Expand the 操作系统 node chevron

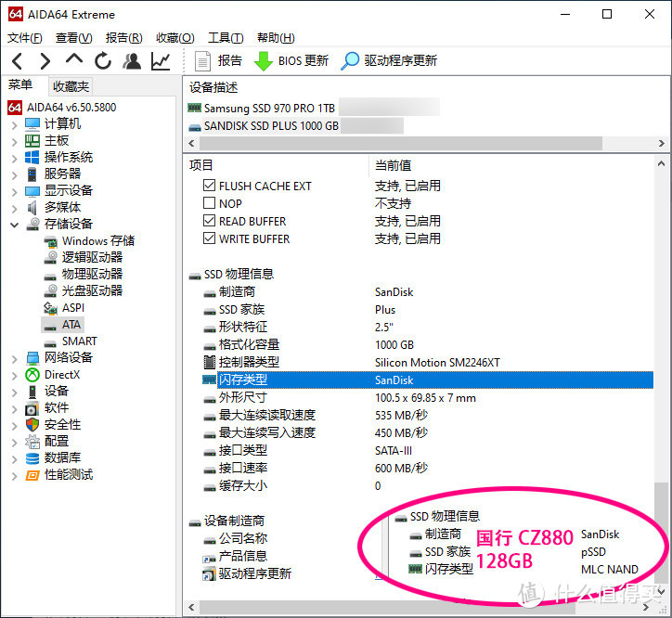15,159
